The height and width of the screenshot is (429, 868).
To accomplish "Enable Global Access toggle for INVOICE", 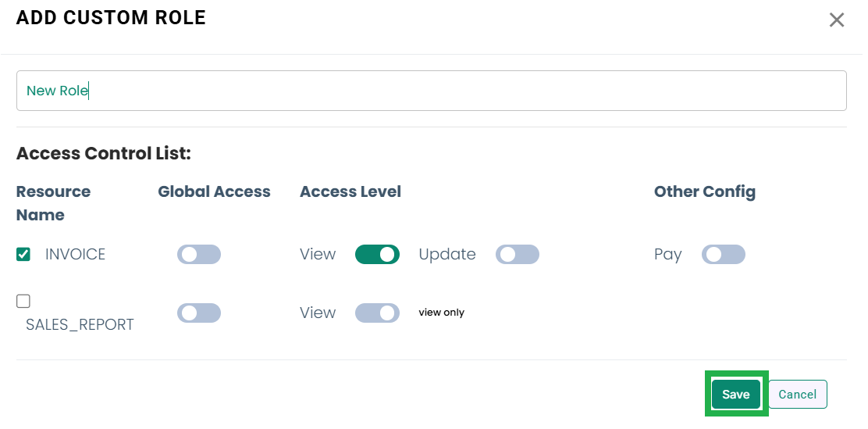I will click(x=199, y=255).
